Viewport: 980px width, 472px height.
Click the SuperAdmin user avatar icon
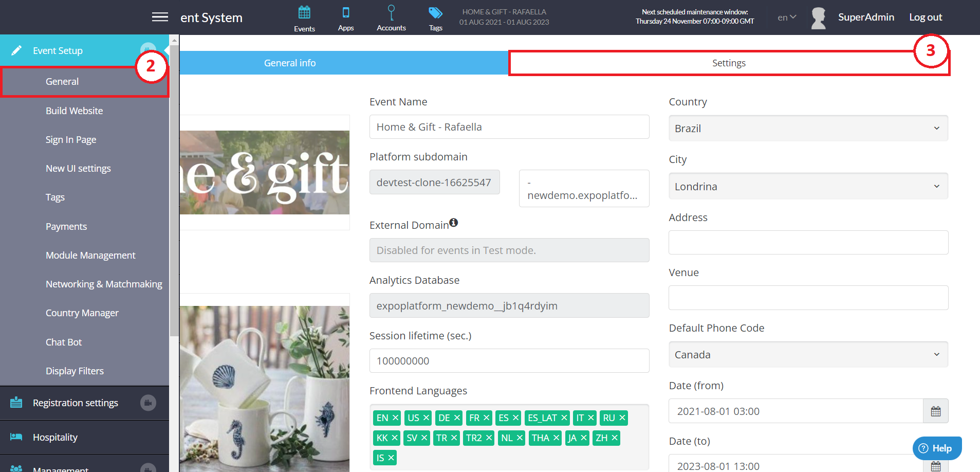pyautogui.click(x=818, y=18)
